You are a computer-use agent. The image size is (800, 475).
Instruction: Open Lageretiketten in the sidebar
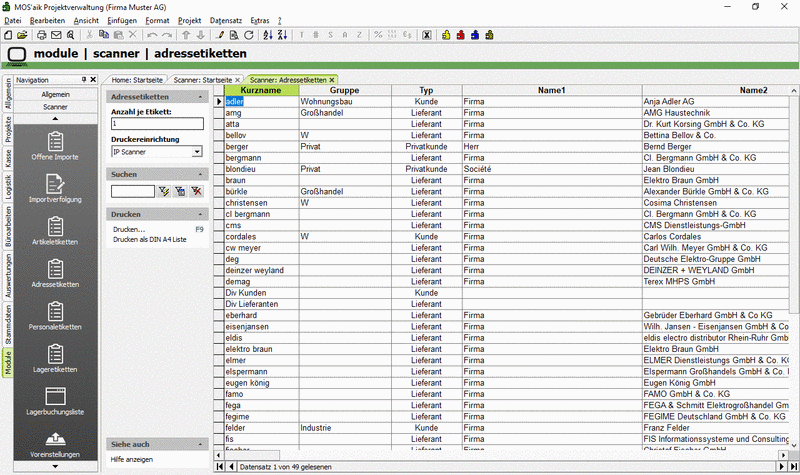(x=55, y=358)
